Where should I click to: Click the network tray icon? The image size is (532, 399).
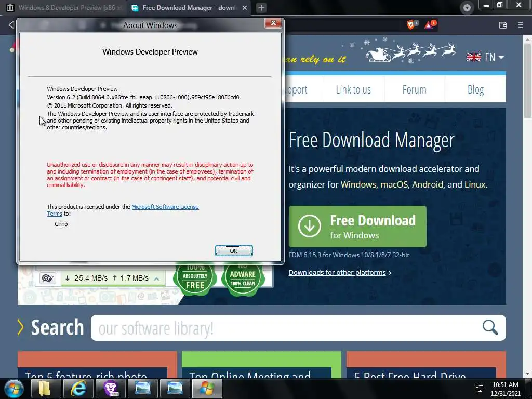coord(480,389)
